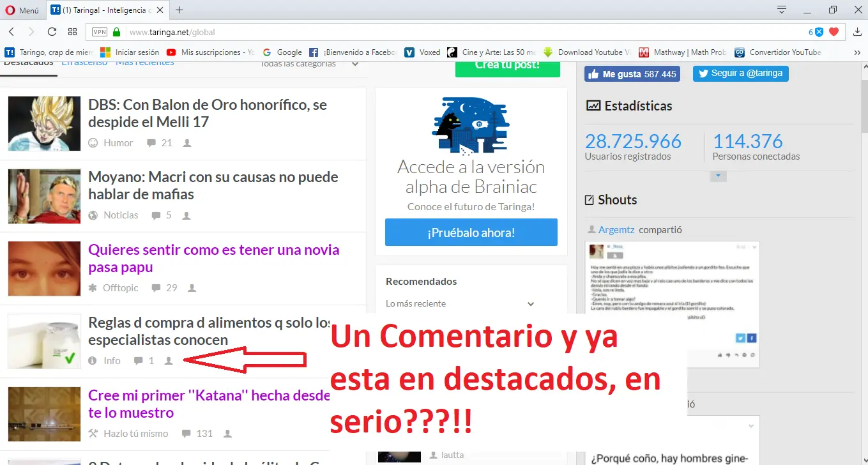Click comment bubble icon next to 29
868x465 pixels.
pyautogui.click(x=156, y=288)
